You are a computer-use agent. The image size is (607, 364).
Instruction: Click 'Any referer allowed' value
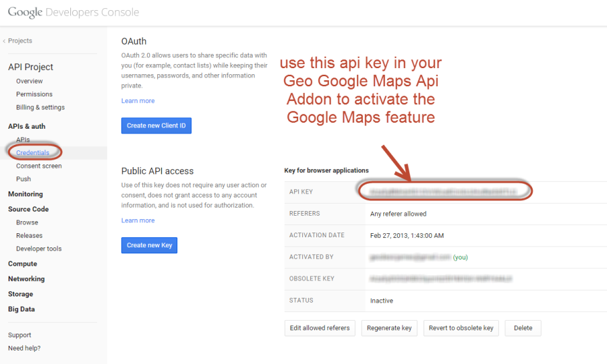[x=399, y=214]
